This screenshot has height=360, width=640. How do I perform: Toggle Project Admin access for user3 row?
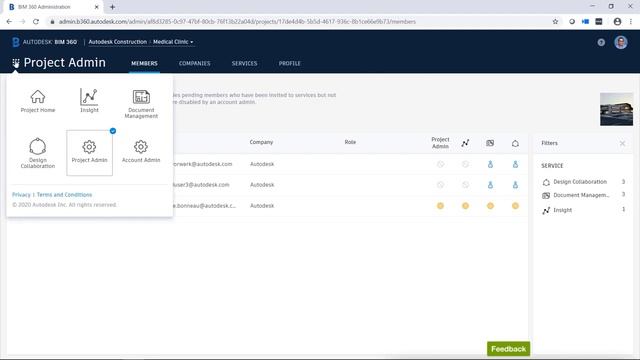(x=440, y=185)
